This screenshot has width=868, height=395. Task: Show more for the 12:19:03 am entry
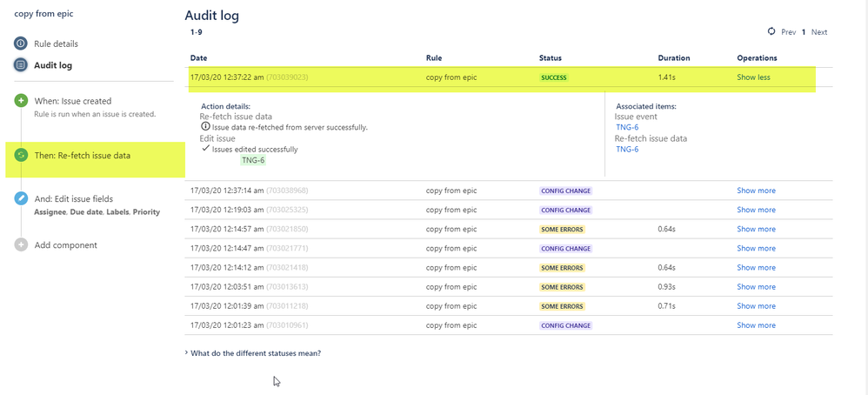[x=756, y=210]
